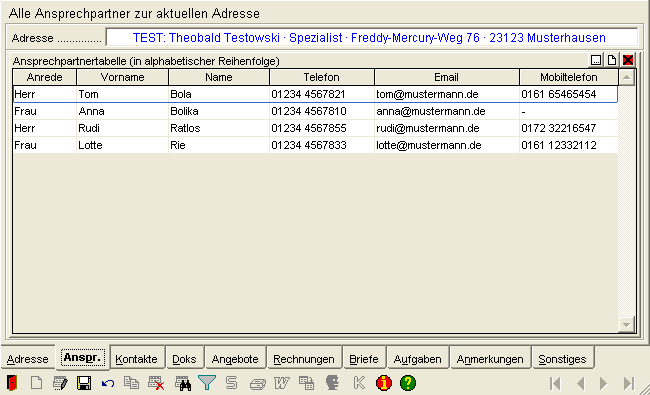The image size is (650, 395).
Task: Save with the floppy disk icon
Action: click(x=84, y=383)
